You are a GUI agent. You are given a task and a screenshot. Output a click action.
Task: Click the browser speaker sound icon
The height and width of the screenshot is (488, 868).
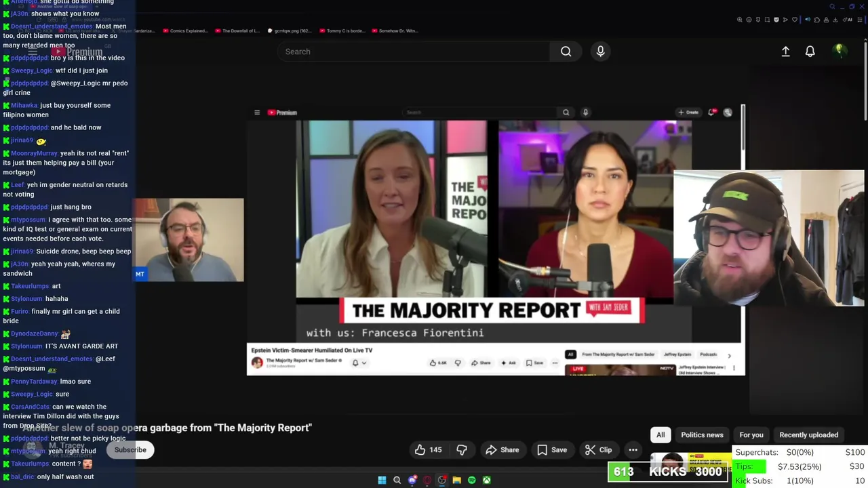tap(808, 20)
